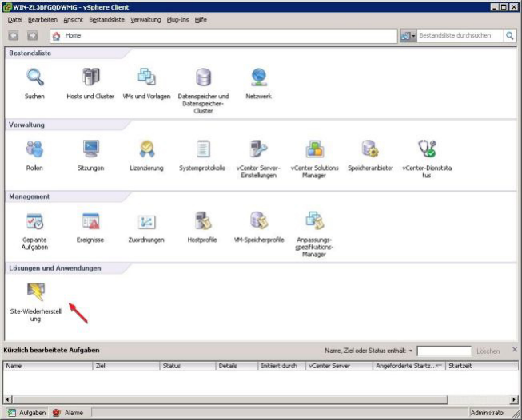Open Hosts und Cluster view
522x420 pixels.
(x=90, y=84)
